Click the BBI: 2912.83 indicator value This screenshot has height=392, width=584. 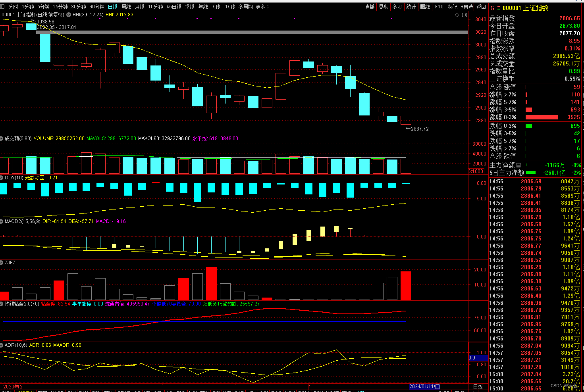click(x=119, y=15)
